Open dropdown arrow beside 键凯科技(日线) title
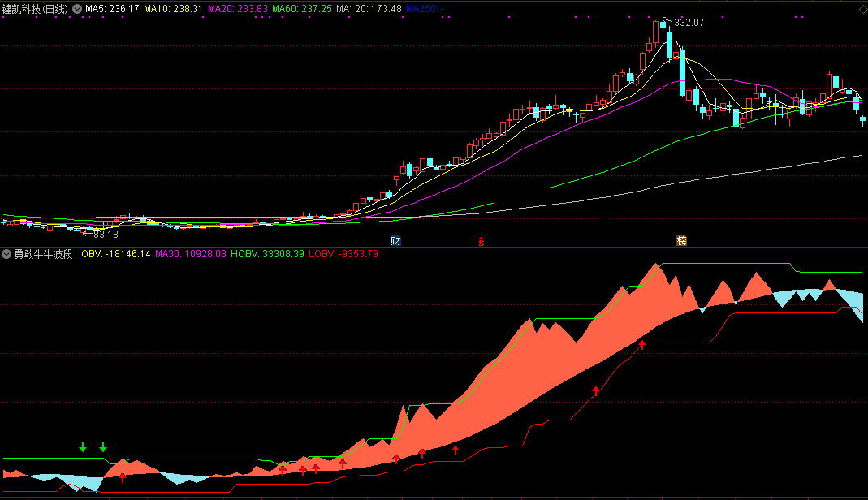Image resolution: width=868 pixels, height=500 pixels. pos(77,9)
